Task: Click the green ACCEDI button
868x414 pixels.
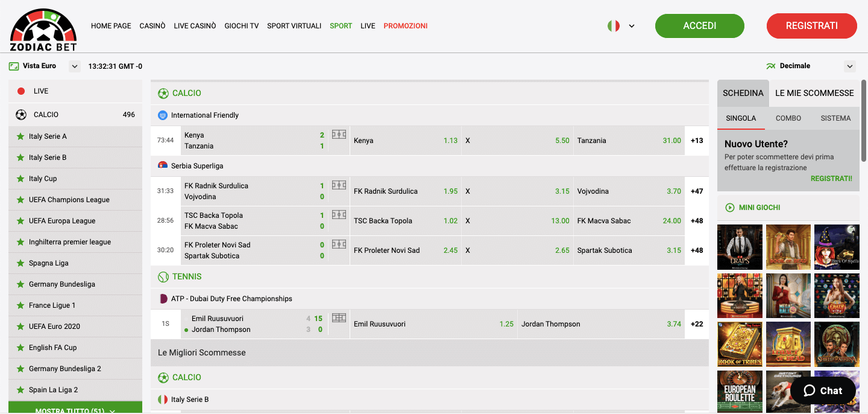Action: [x=699, y=26]
